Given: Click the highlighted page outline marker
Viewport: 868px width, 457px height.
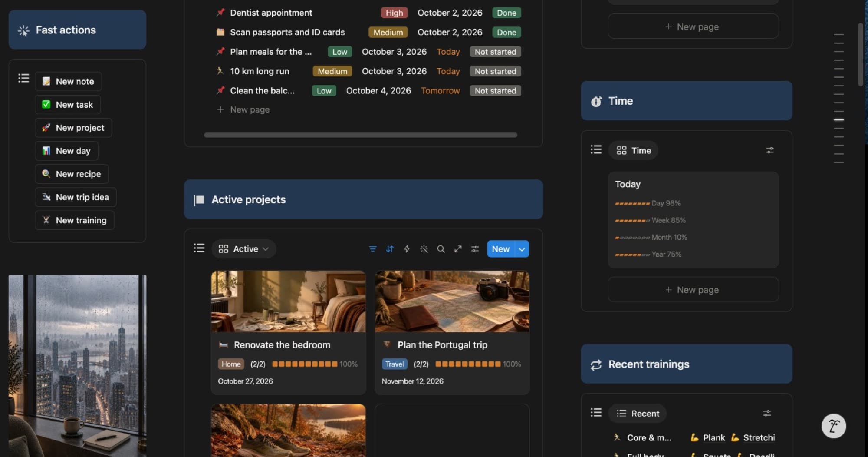Looking at the screenshot, I should pos(838,119).
